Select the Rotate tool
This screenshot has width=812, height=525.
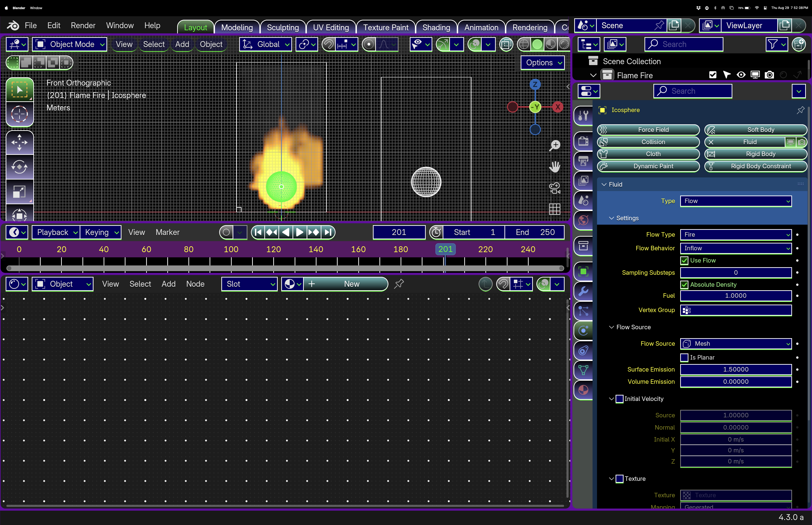(20, 167)
